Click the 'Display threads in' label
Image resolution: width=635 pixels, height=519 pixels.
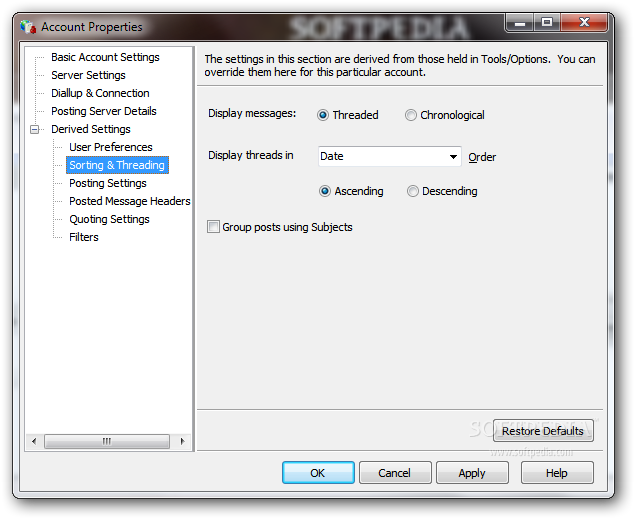pos(251,155)
